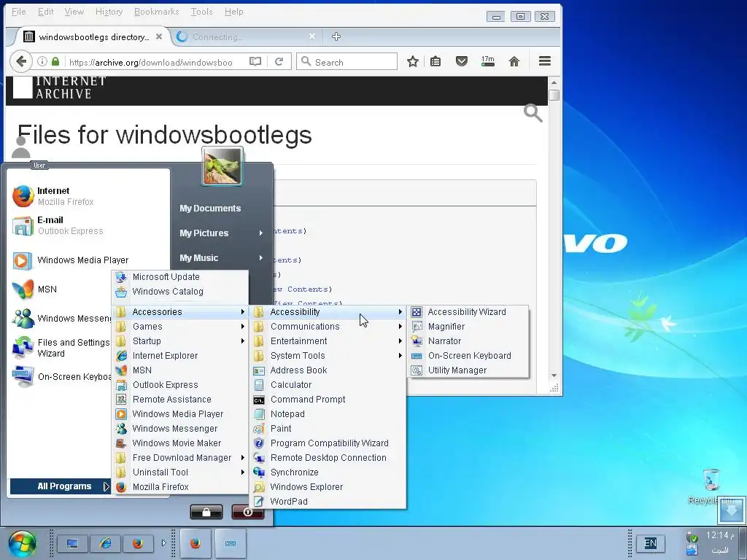747x560 pixels.
Task: Expand the System Tools submenu
Action: (x=328, y=356)
